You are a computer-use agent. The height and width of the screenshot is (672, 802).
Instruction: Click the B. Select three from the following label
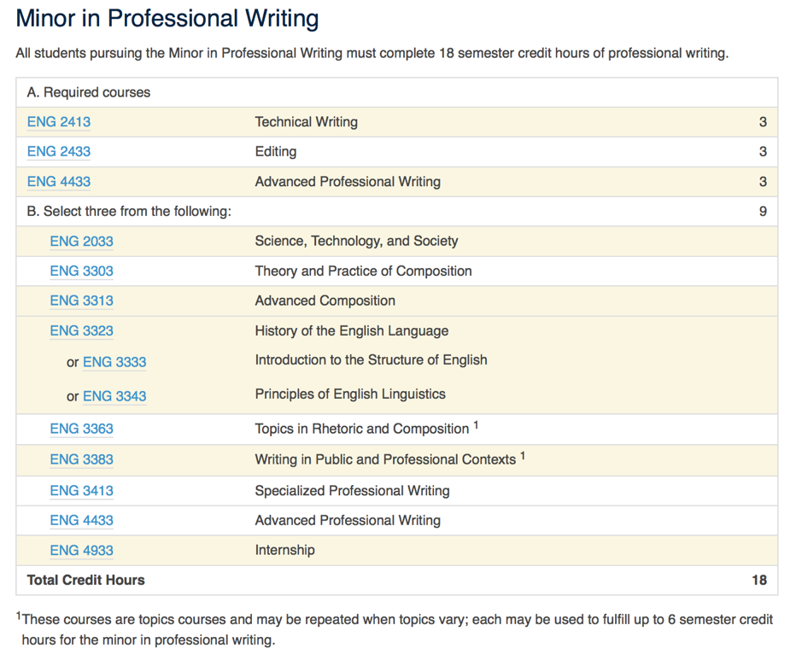click(x=129, y=212)
